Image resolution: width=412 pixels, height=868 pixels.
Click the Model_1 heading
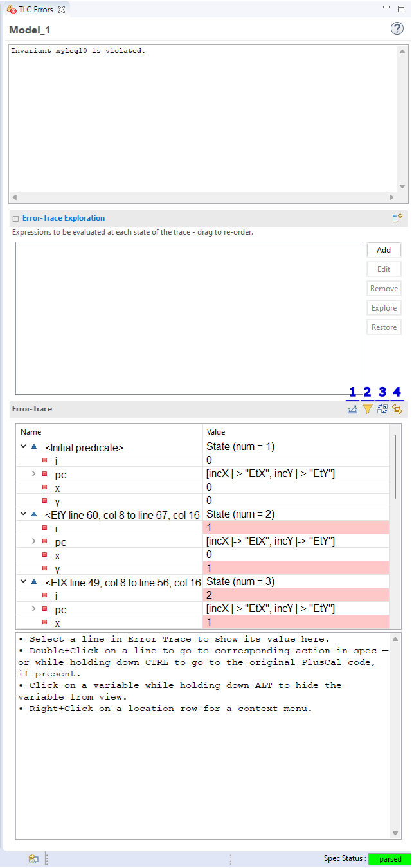click(30, 30)
